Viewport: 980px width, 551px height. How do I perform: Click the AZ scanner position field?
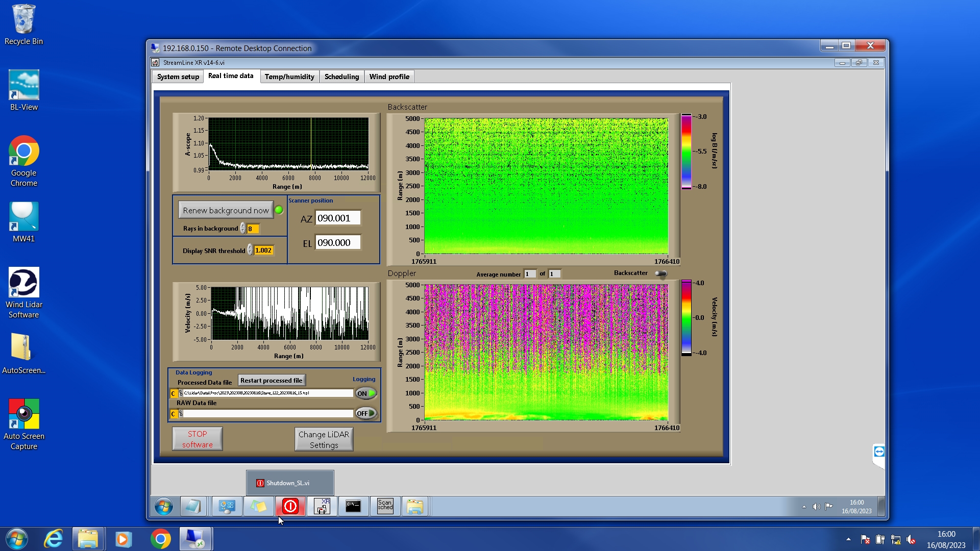coord(337,218)
